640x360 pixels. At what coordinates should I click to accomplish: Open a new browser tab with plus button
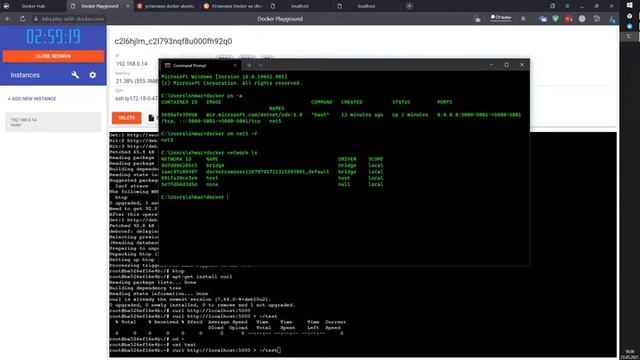[x=409, y=6]
